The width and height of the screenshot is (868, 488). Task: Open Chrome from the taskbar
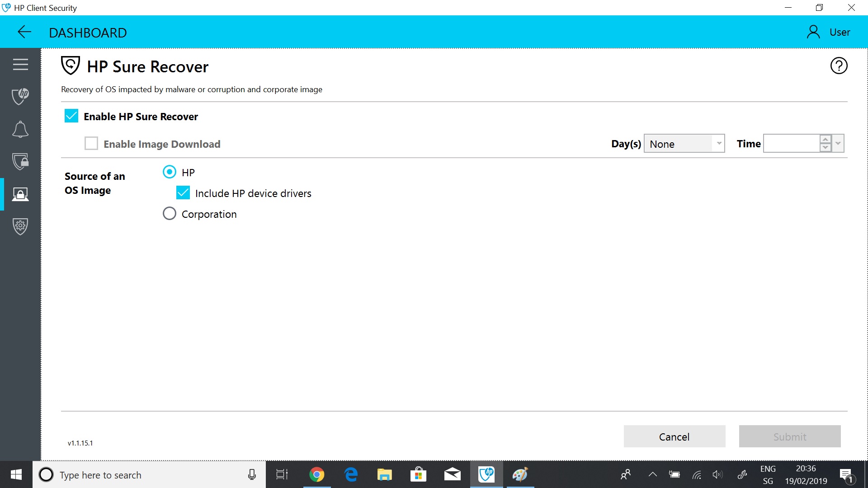(317, 474)
